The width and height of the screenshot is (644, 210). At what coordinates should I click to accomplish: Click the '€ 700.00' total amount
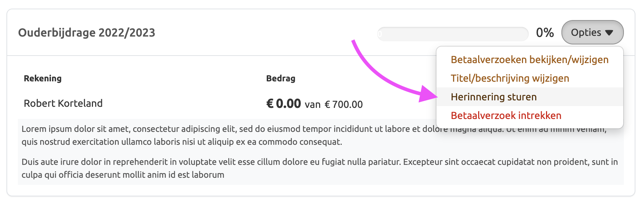click(343, 104)
